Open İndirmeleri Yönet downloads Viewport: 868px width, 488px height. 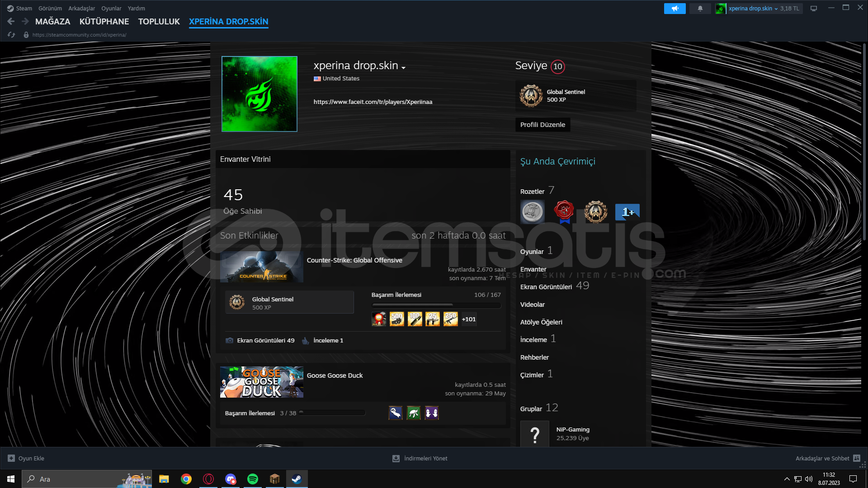click(420, 458)
